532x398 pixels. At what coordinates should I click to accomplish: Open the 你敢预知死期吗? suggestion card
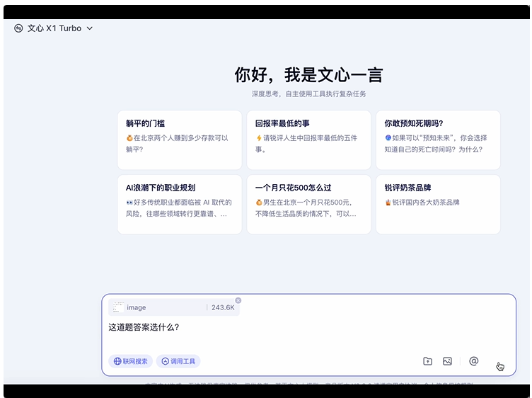(438, 140)
